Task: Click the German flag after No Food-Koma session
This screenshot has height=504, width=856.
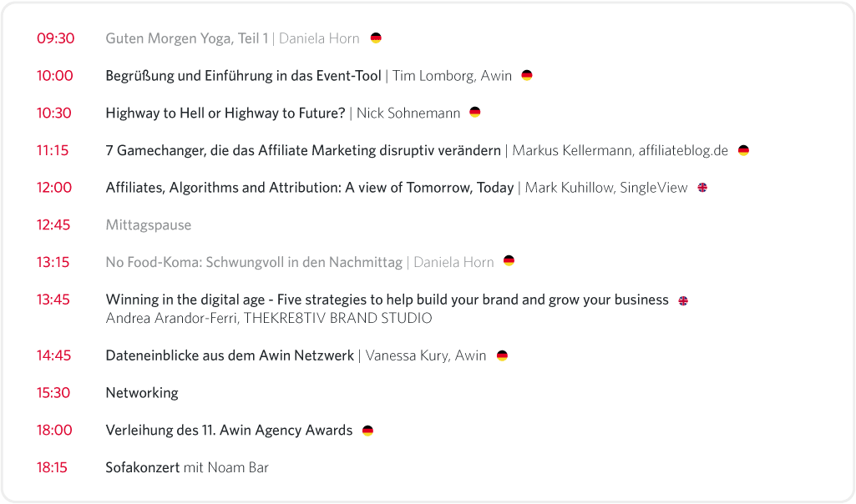Action: [x=509, y=261]
